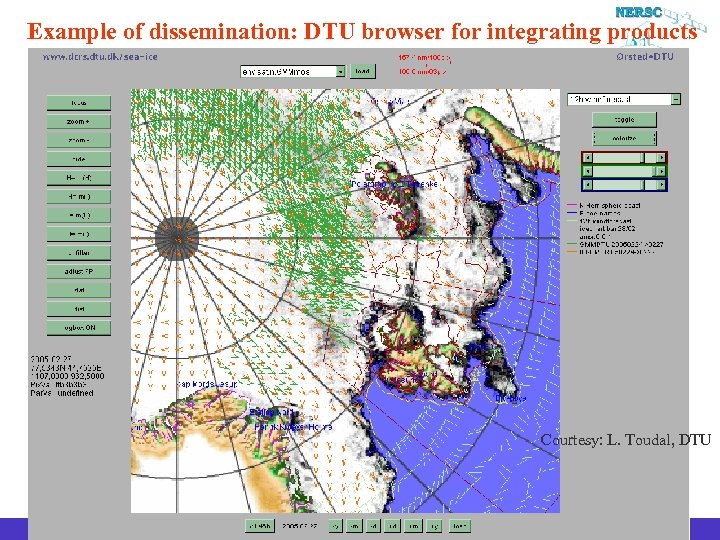This screenshot has width=720, height=540.
Task: Open the product selection dropdown arrow at the top
Action: 340,72
